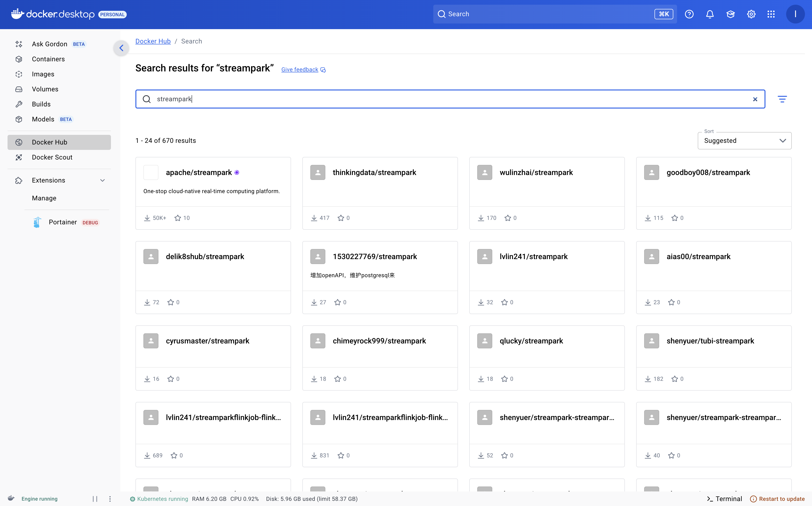812x506 pixels.
Task: Open the goodboy008/streampark result
Action: click(713, 193)
